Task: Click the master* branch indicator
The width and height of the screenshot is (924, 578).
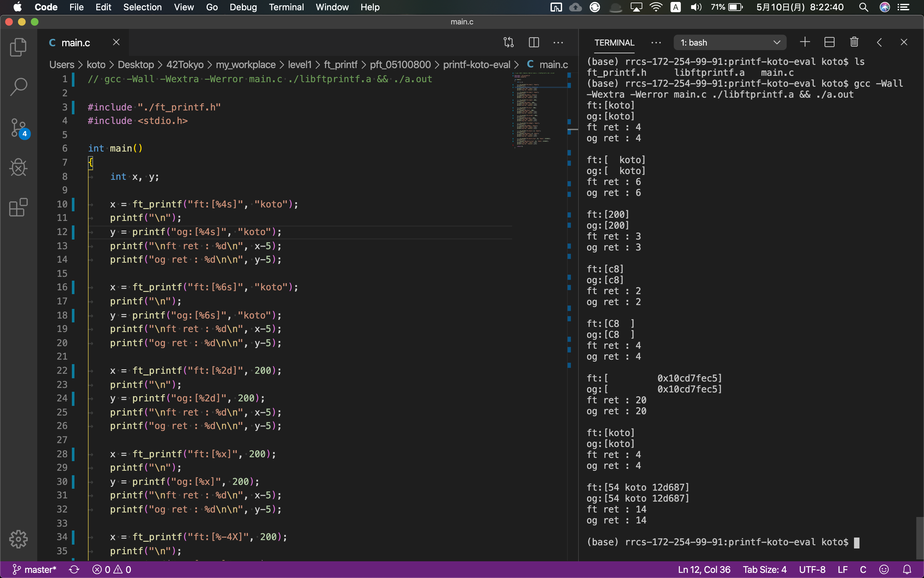Action: pyautogui.click(x=34, y=570)
